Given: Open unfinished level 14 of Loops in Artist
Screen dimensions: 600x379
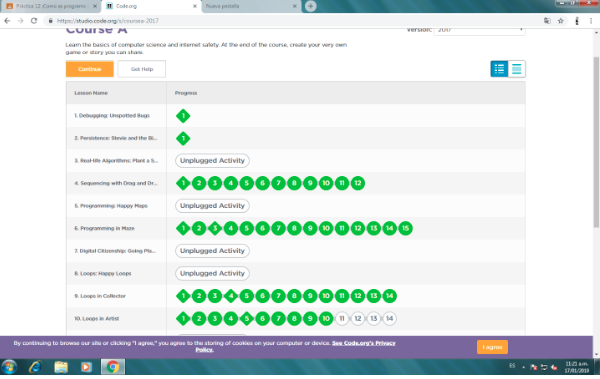Looking at the screenshot, I should click(x=390, y=319).
